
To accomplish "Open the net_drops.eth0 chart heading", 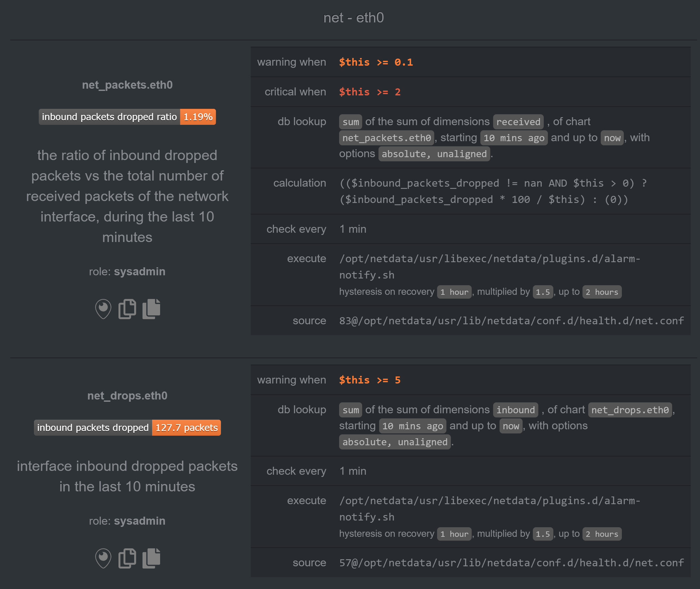I will (x=127, y=396).
